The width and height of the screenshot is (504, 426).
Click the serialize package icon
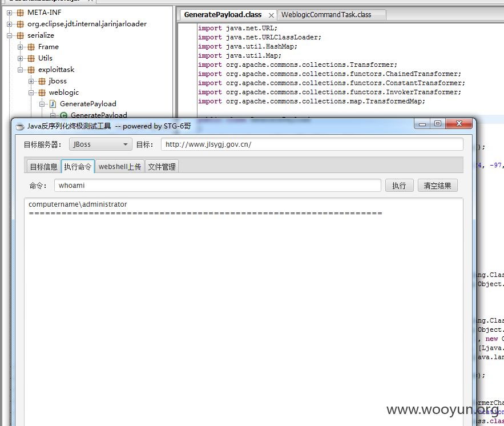(20, 35)
